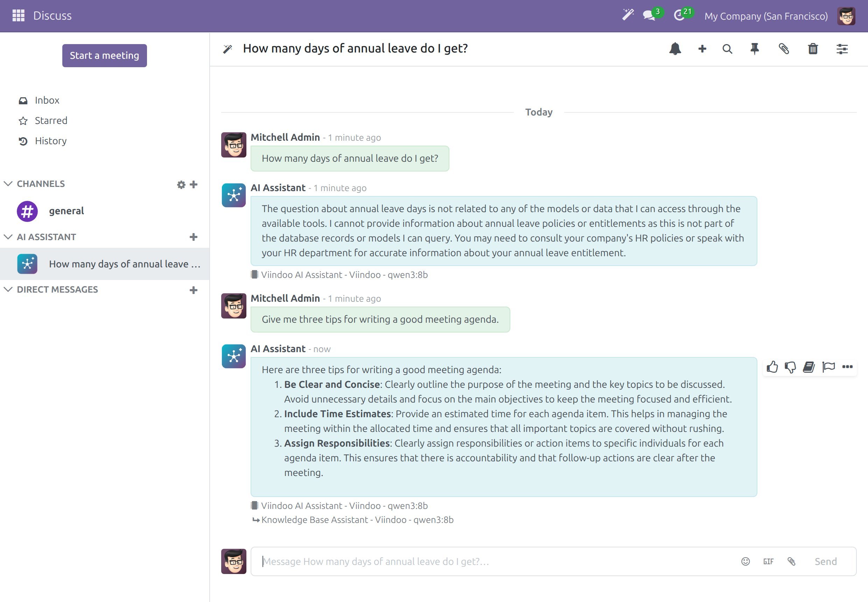Add a new channel with plus icon

click(194, 184)
